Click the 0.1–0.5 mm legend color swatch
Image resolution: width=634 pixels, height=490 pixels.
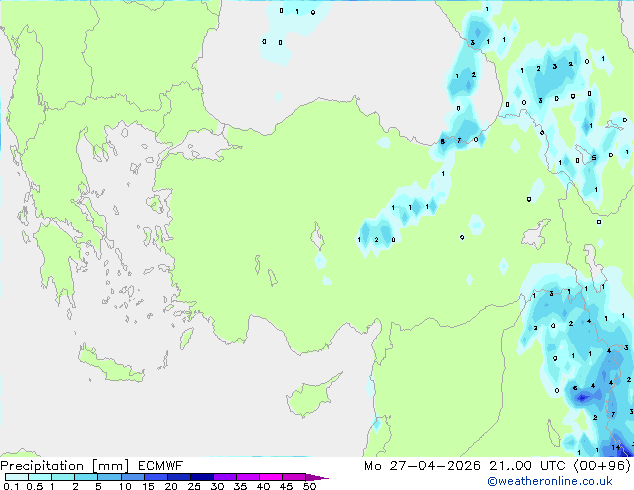[x=17, y=477]
